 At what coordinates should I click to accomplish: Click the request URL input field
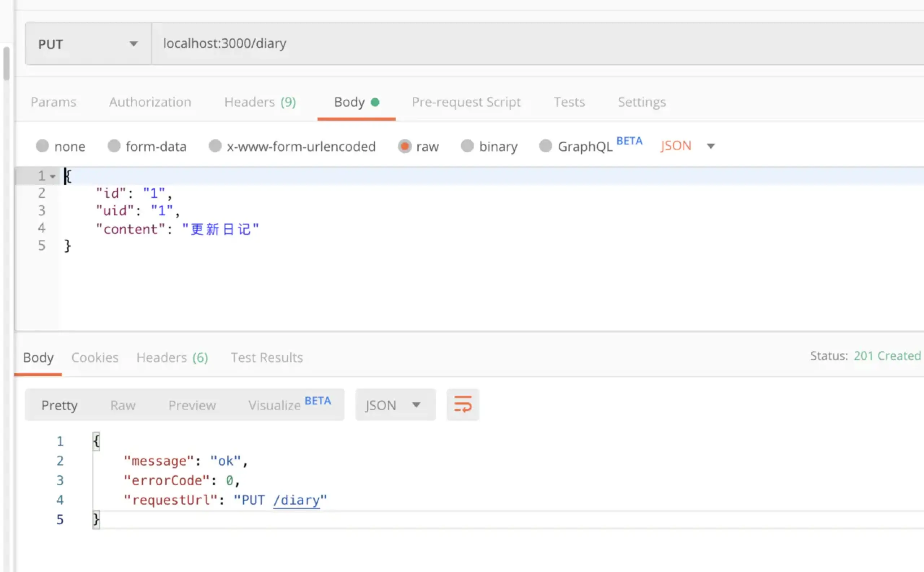point(529,43)
